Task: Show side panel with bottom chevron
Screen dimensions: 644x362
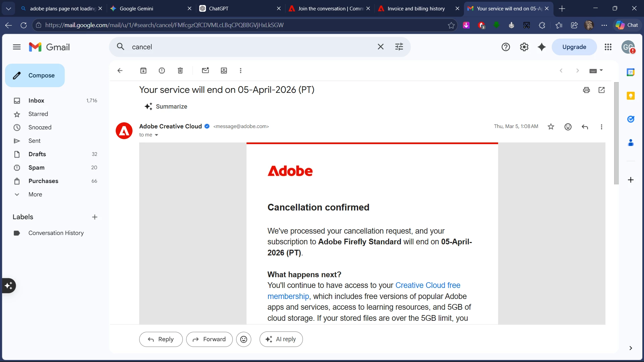Action: [x=631, y=348]
